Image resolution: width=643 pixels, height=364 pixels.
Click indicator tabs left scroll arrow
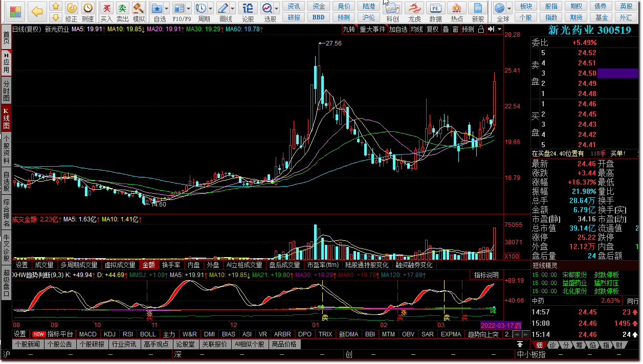(517, 334)
